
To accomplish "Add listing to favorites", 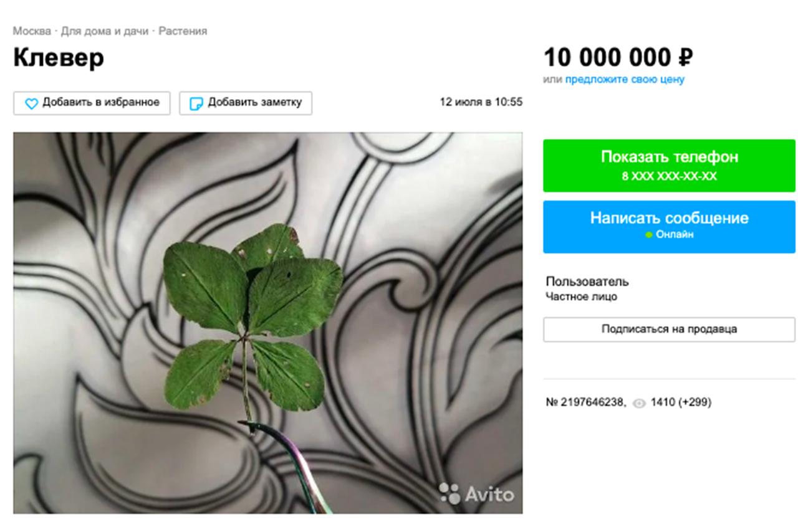I will coord(92,103).
